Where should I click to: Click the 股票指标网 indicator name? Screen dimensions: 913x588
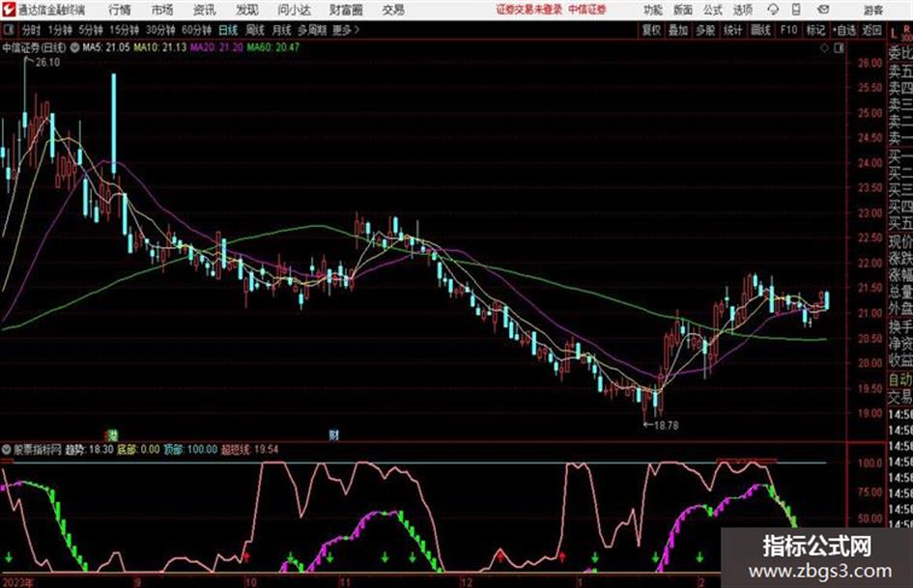click(x=38, y=450)
